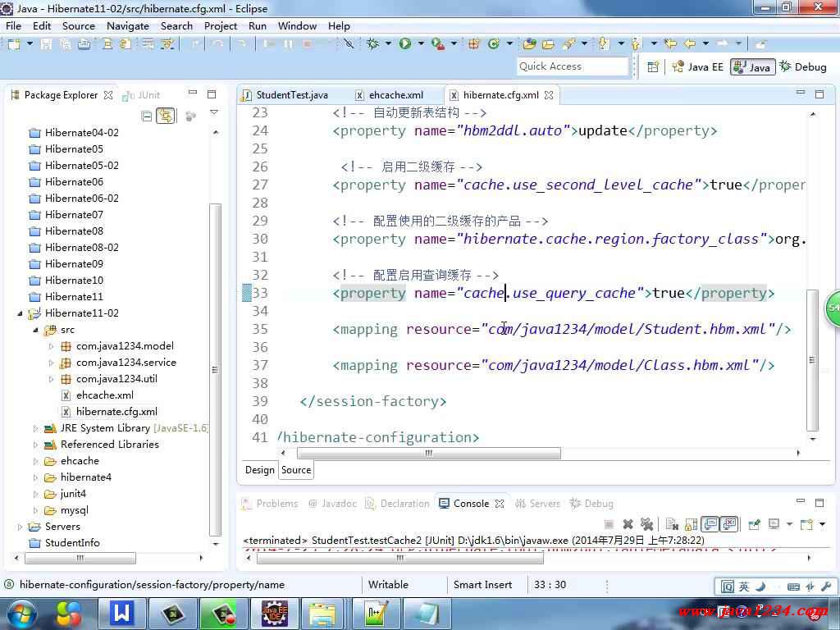Click the Debug bug toolbar icon
Viewport: 840px width, 630px height.
[x=373, y=44]
